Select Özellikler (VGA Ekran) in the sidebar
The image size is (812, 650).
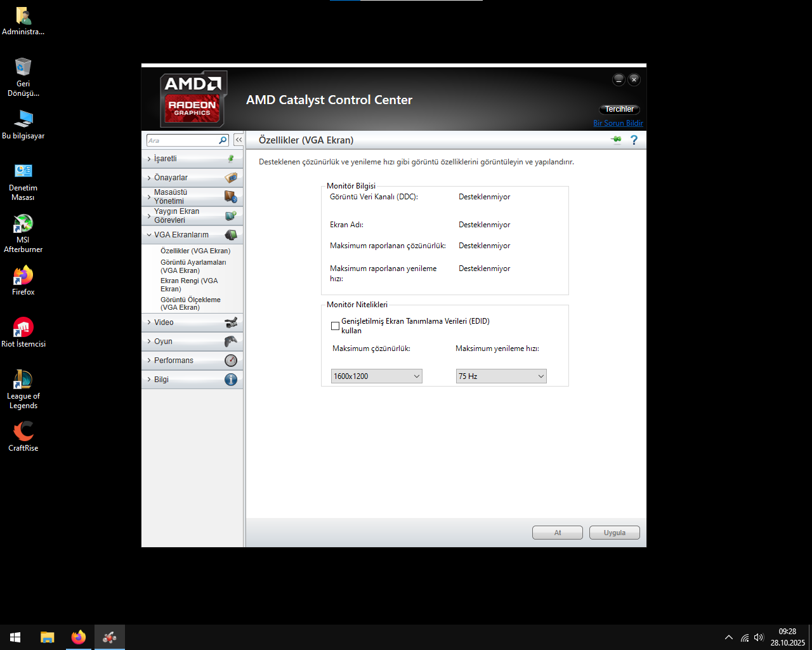195,251
